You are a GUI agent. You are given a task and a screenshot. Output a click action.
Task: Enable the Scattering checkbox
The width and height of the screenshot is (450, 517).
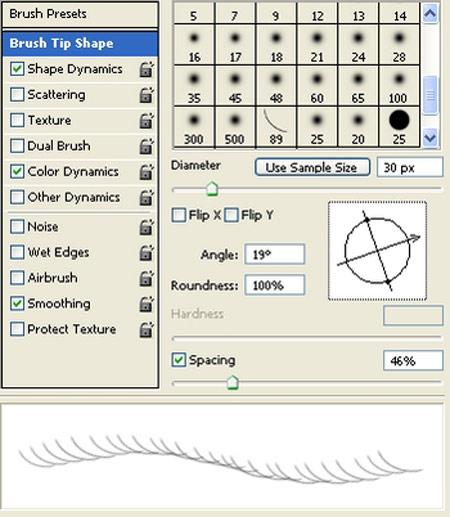[x=17, y=95]
